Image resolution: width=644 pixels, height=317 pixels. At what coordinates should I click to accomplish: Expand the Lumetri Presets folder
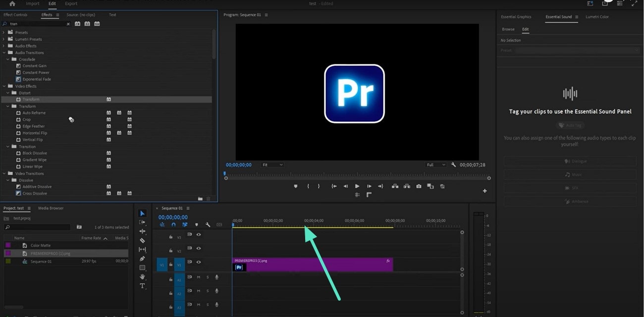tap(4, 39)
